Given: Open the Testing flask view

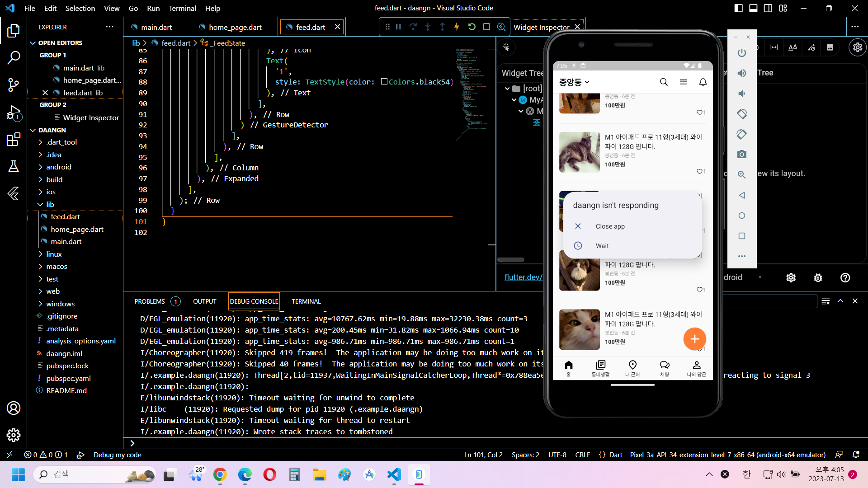Looking at the screenshot, I should pyautogui.click(x=14, y=166).
